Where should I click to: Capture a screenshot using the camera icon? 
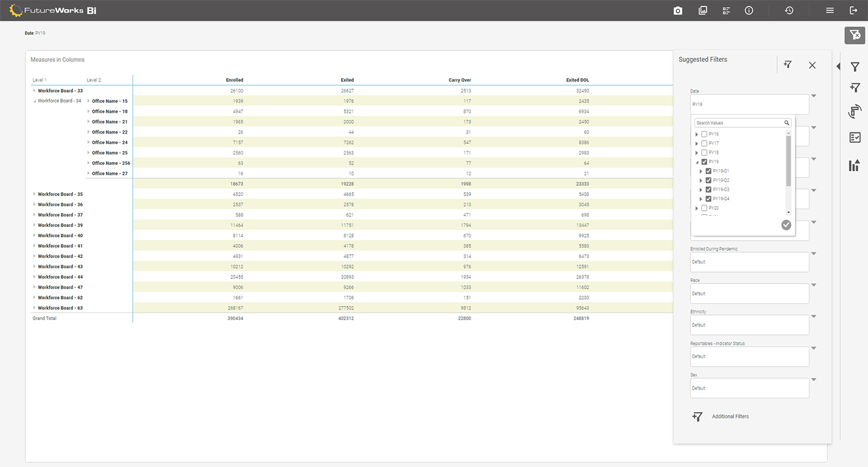pyautogui.click(x=678, y=10)
